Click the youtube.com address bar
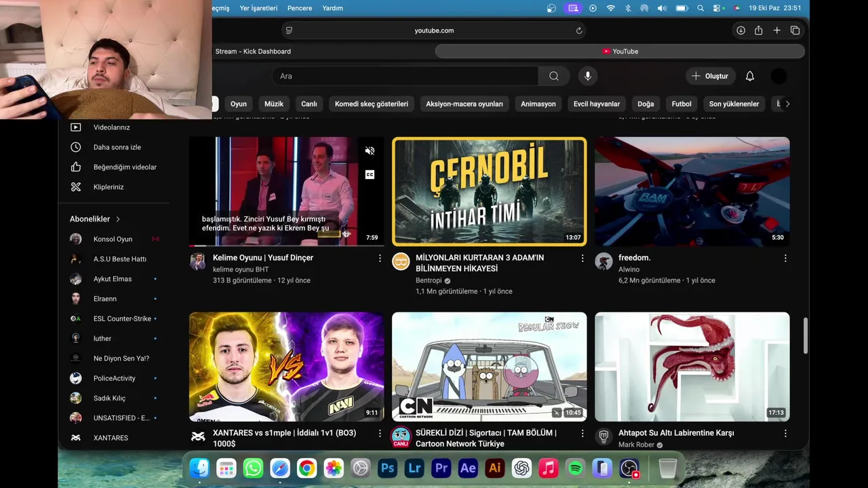This screenshot has height=488, width=868. 434,30
